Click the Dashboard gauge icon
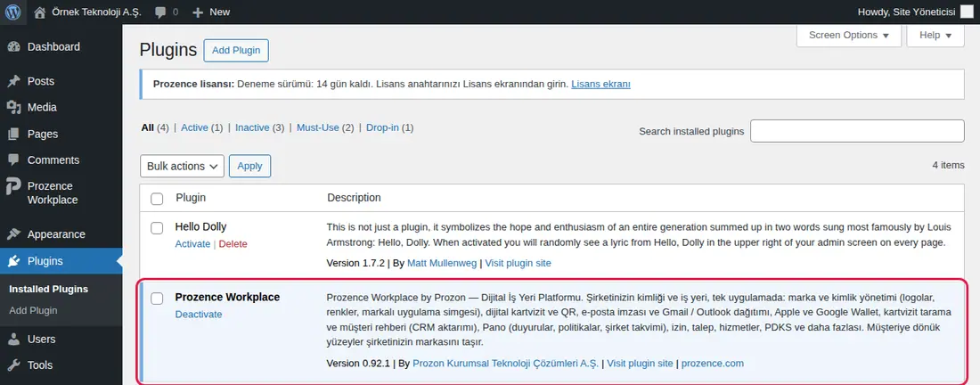Viewport: 980px width, 385px height. 13,47
